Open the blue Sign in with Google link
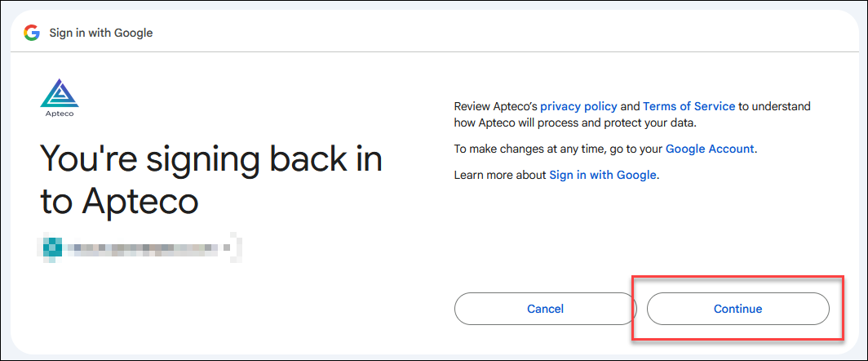This screenshot has width=868, height=361. [x=602, y=176]
